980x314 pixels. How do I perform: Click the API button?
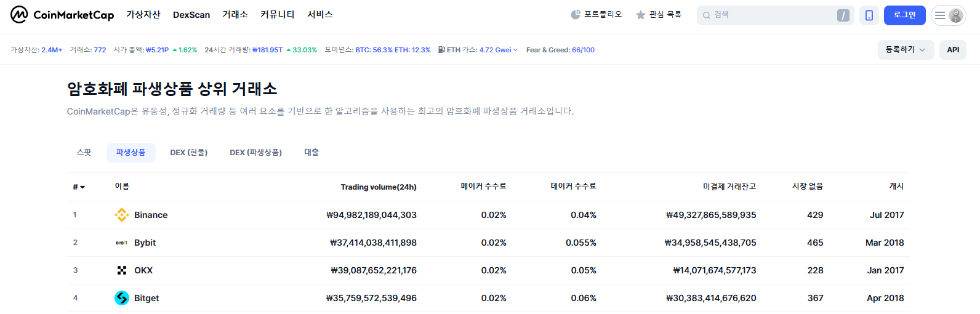[x=953, y=50]
